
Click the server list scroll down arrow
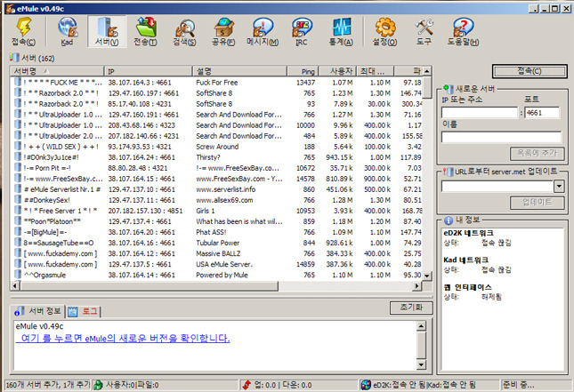pyautogui.click(x=427, y=276)
